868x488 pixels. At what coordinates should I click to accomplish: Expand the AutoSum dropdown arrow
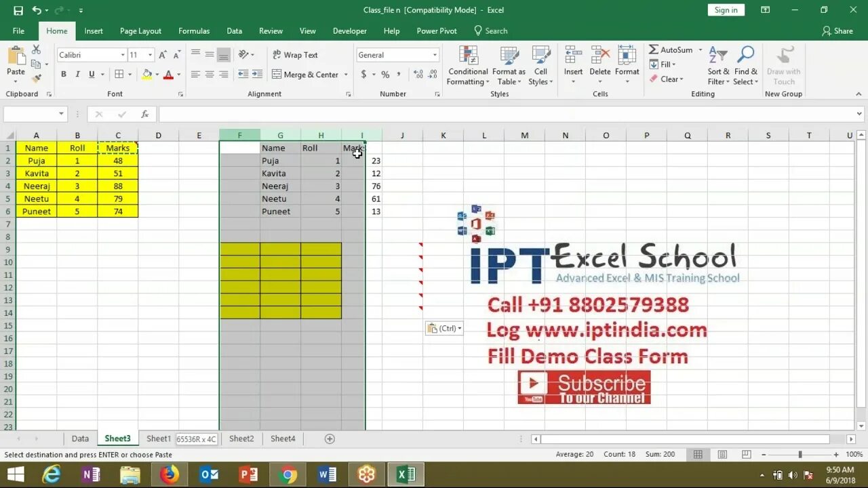click(x=701, y=50)
